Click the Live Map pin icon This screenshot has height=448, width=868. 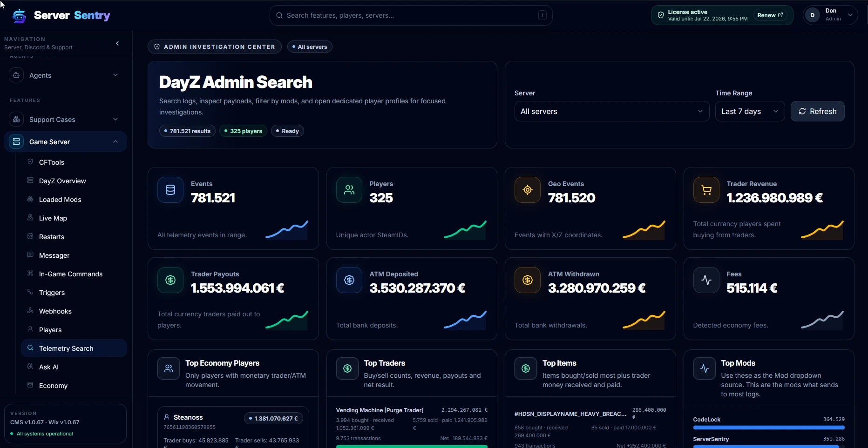click(30, 218)
